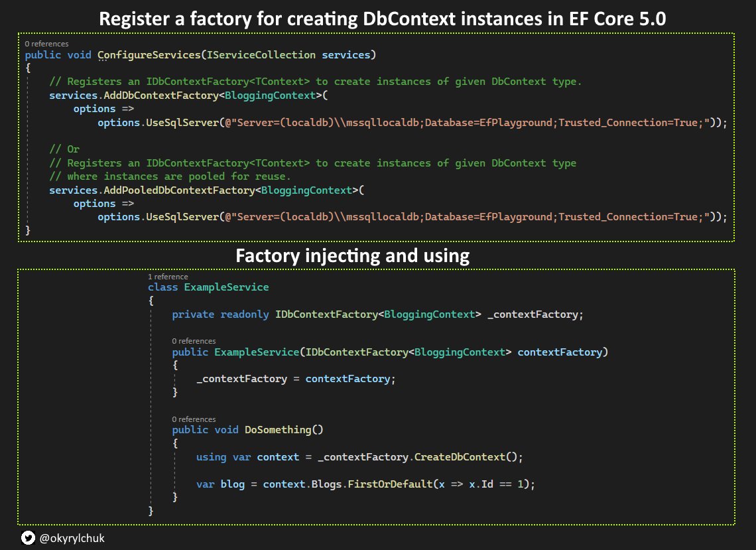Image resolution: width=756 pixels, height=550 pixels.
Task: Click the 'private readonly' keywords
Action: [220, 314]
